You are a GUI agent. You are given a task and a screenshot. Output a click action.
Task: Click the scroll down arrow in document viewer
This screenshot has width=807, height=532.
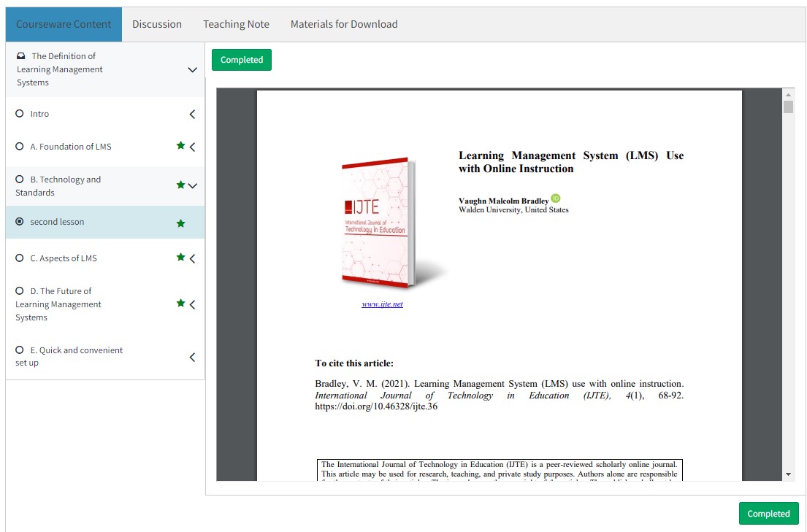click(x=788, y=474)
